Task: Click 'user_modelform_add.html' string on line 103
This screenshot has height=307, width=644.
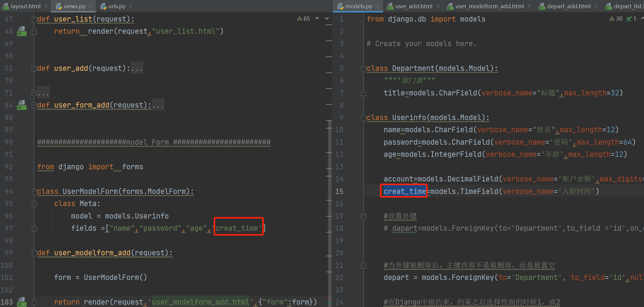Action: tap(200, 302)
